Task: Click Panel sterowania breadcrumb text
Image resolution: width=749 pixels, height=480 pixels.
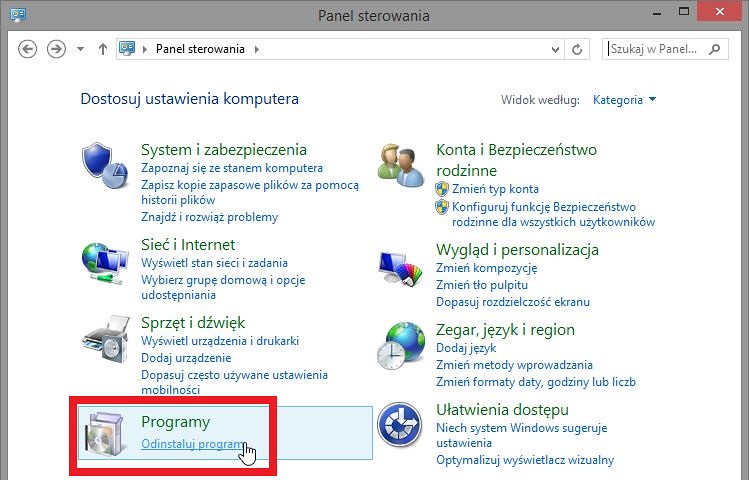Action: click(x=200, y=49)
